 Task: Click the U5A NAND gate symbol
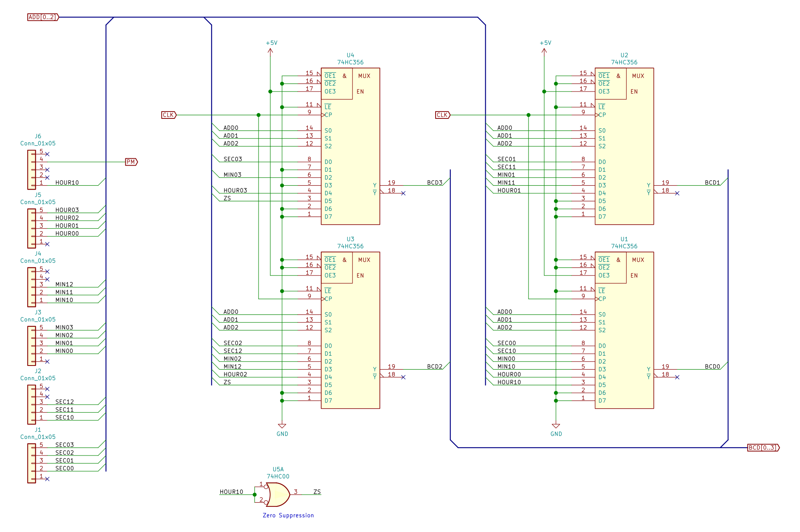[x=278, y=494]
